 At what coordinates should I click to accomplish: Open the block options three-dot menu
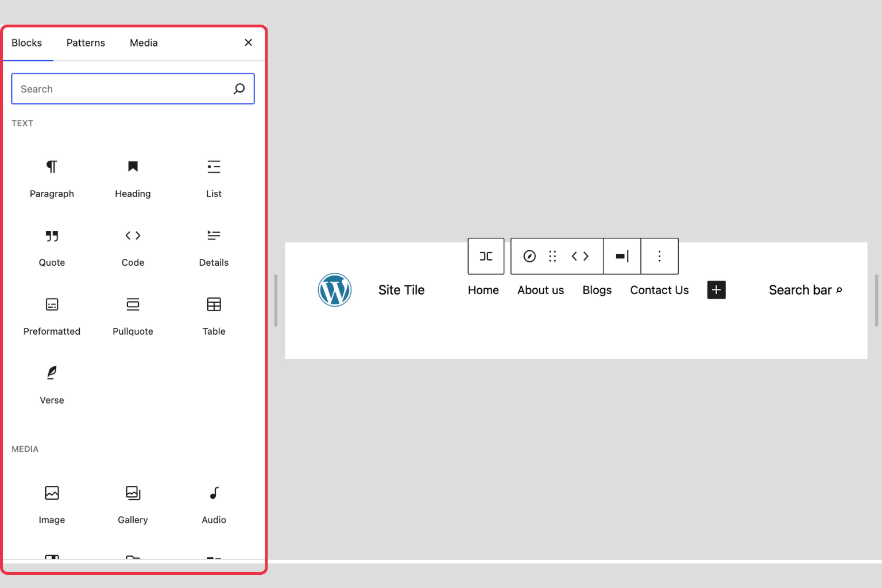click(x=659, y=256)
